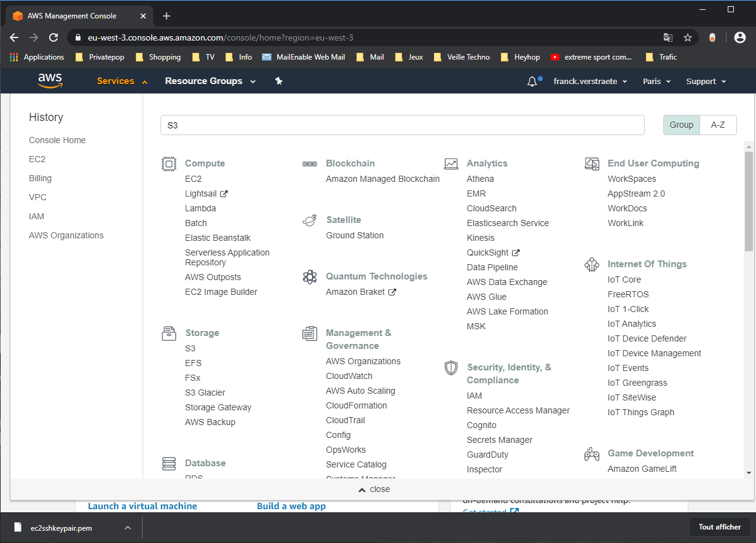
Task: Click the Management & Governance clipboard icon
Action: 310,333
